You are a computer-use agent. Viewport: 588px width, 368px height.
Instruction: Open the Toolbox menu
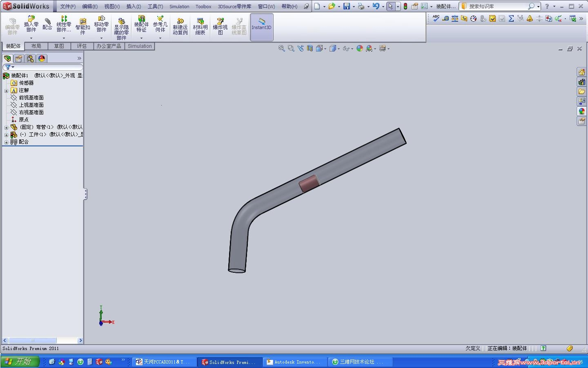click(x=203, y=7)
